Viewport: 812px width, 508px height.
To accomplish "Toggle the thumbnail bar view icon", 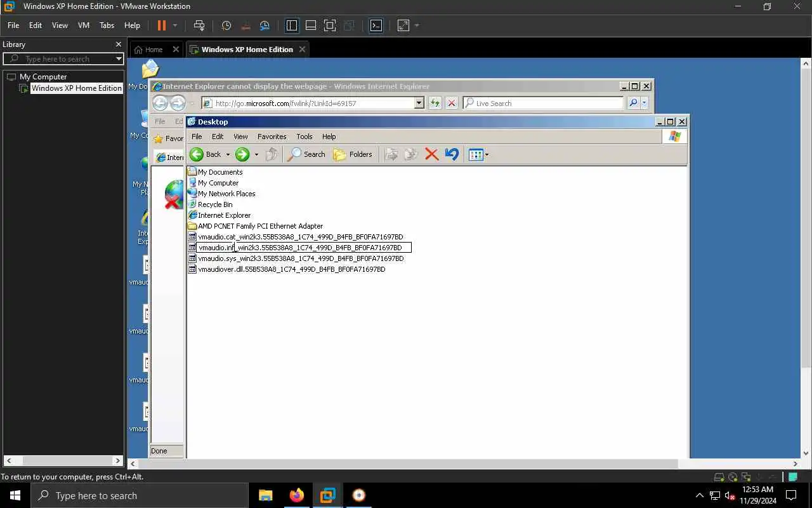I will [x=311, y=25].
